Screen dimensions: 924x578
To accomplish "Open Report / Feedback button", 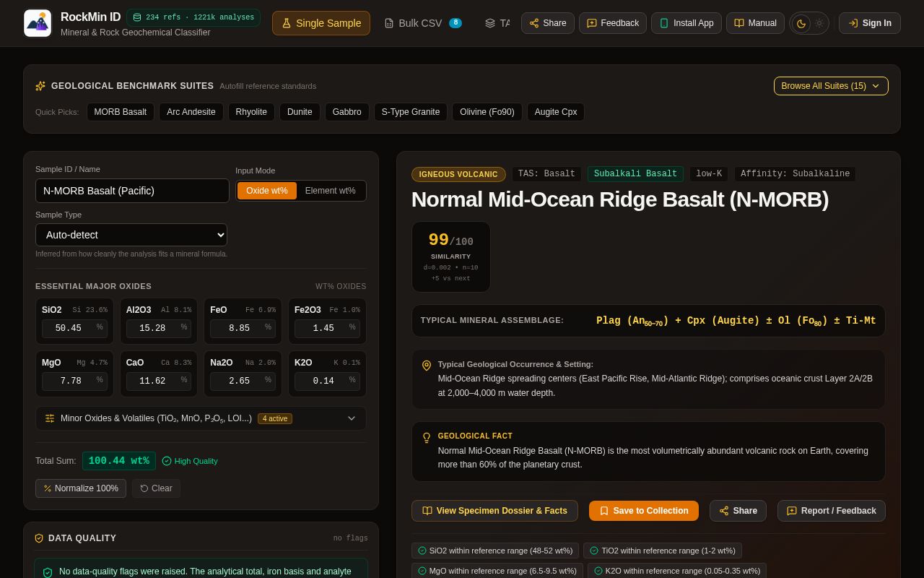I will click(832, 511).
